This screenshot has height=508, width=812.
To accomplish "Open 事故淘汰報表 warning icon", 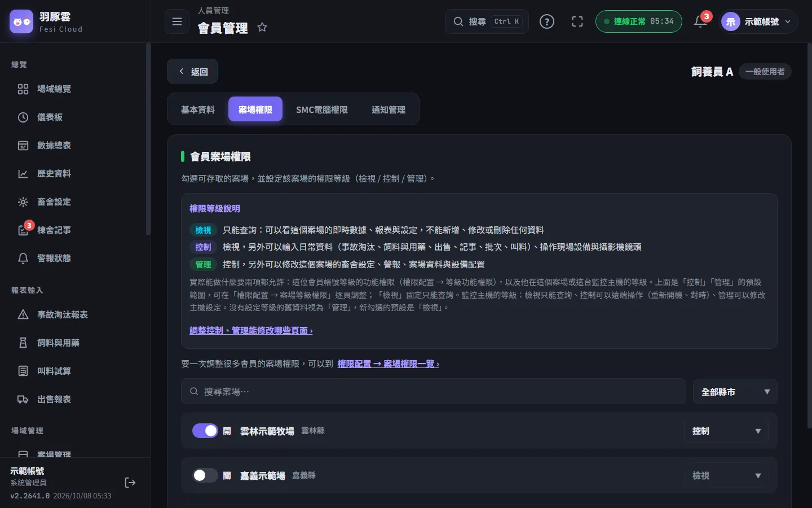I will point(23,315).
